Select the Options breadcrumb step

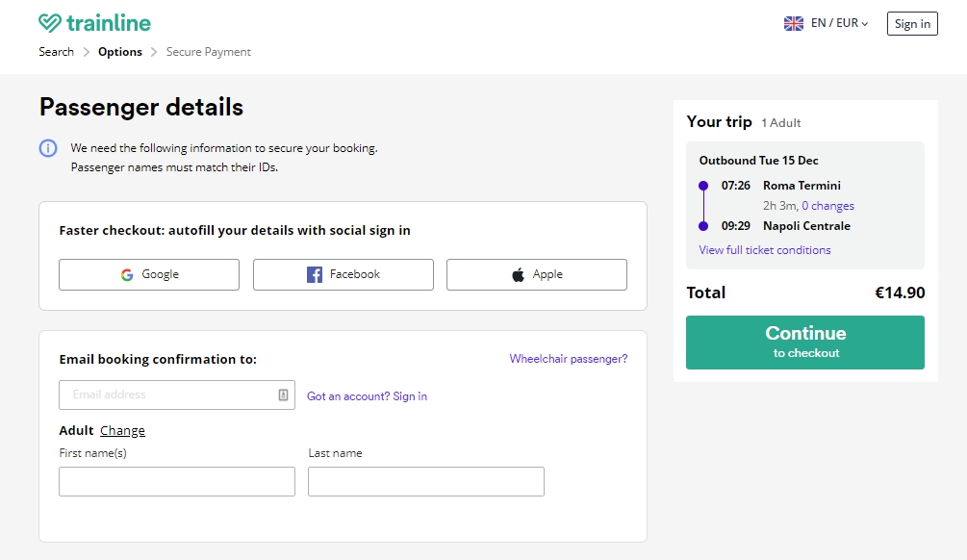[x=120, y=52]
